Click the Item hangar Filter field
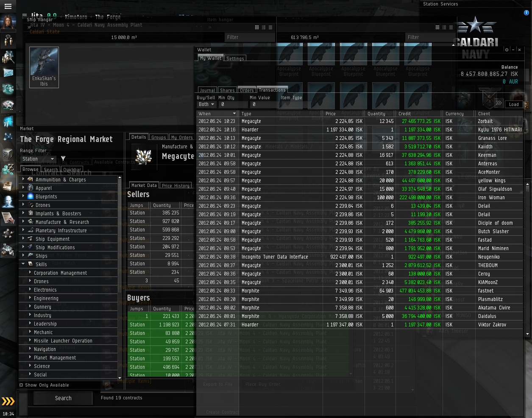The image size is (532, 418). [430, 37]
